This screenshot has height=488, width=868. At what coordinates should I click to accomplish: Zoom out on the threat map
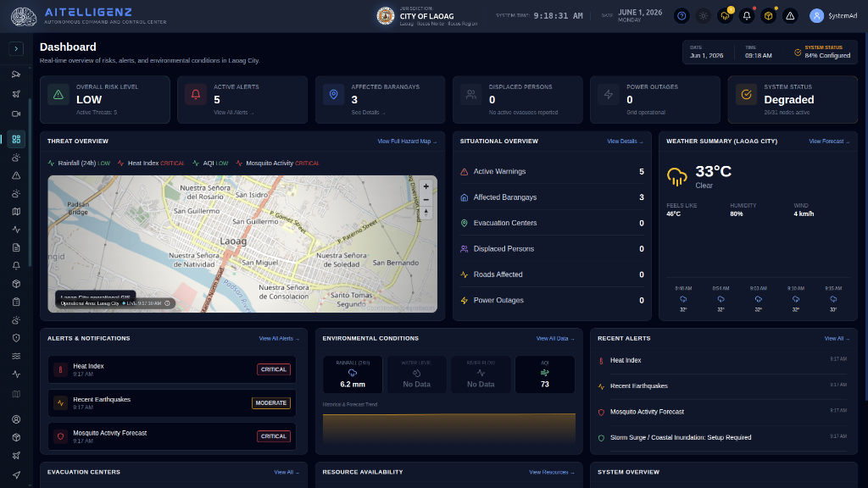(x=426, y=200)
